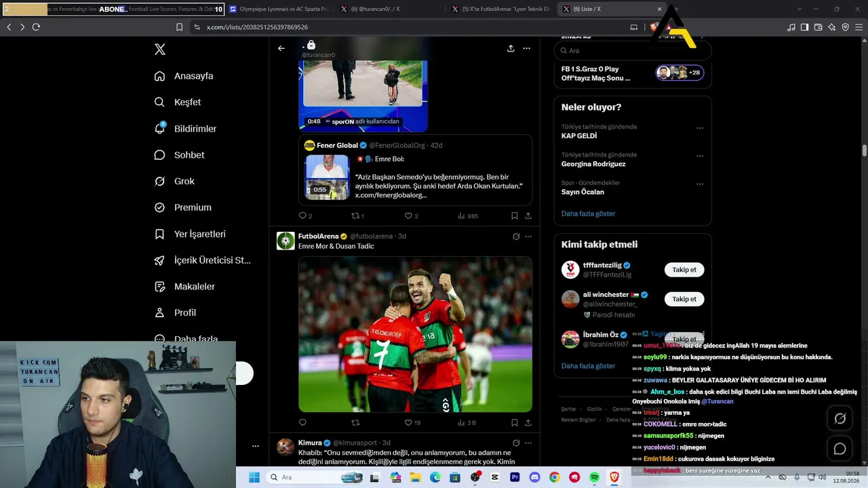Like the FutbolArena post with 19 likes

pos(412,422)
